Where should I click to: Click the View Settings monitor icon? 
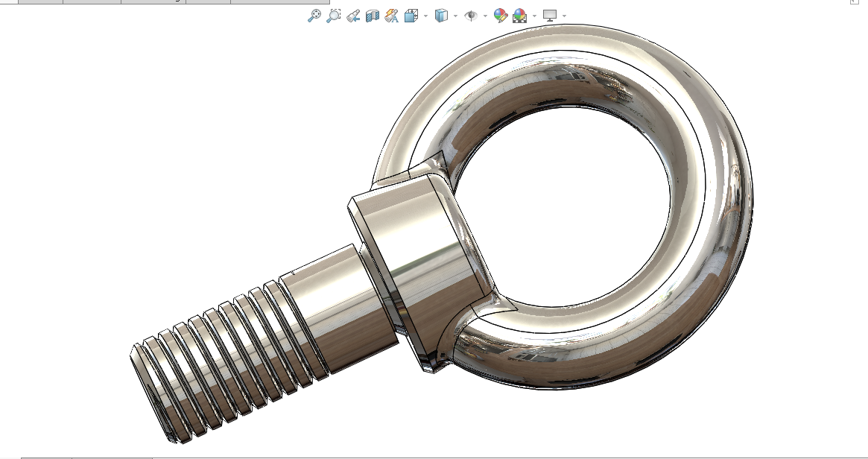549,16
